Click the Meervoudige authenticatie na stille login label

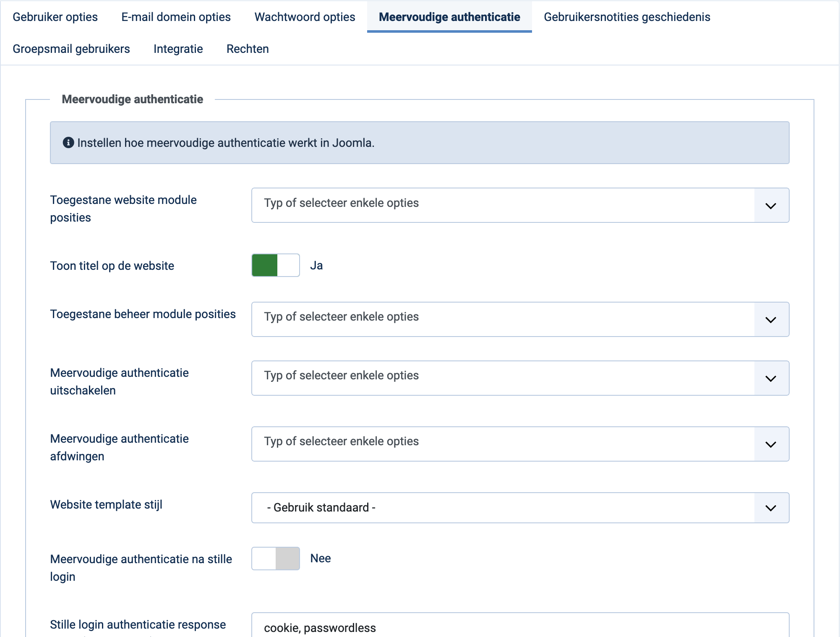pos(141,568)
